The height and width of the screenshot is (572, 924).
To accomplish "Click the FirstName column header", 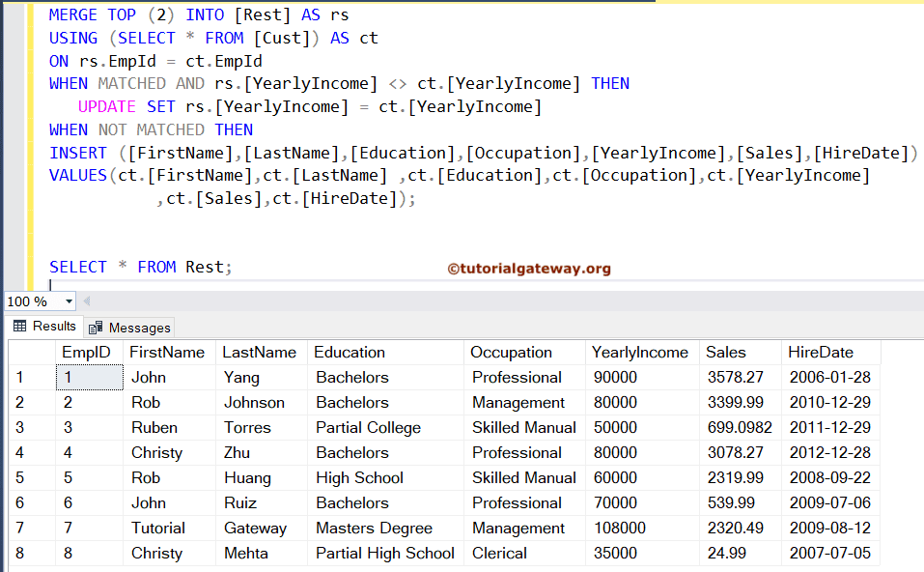I will click(x=169, y=352).
